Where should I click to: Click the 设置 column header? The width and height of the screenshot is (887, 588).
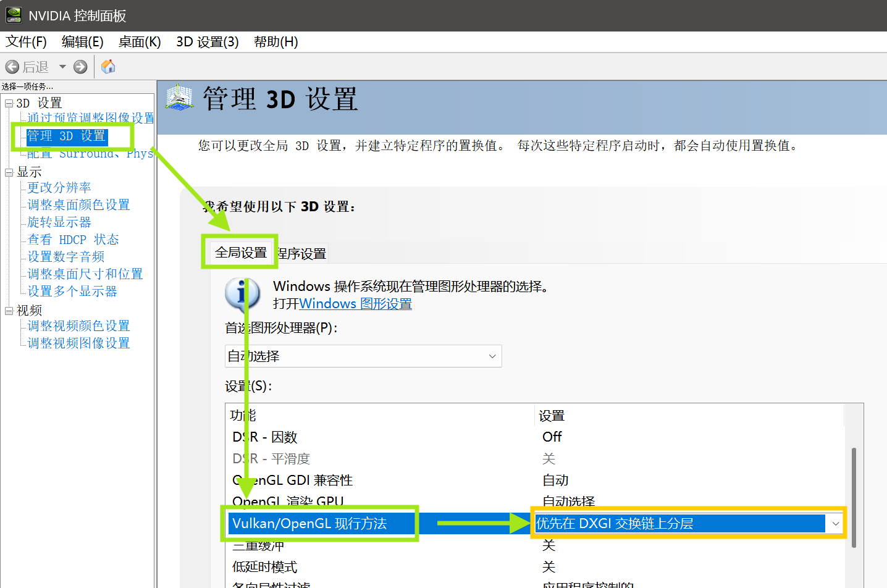pos(689,416)
